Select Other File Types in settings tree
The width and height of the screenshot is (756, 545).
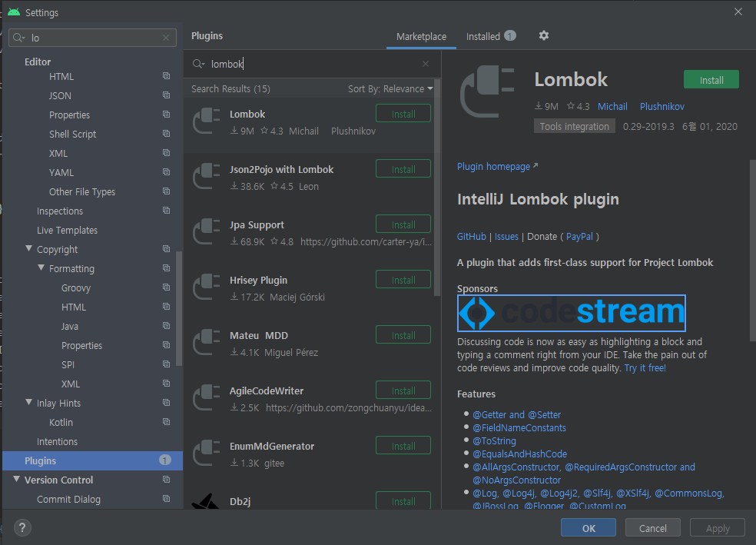(x=82, y=192)
